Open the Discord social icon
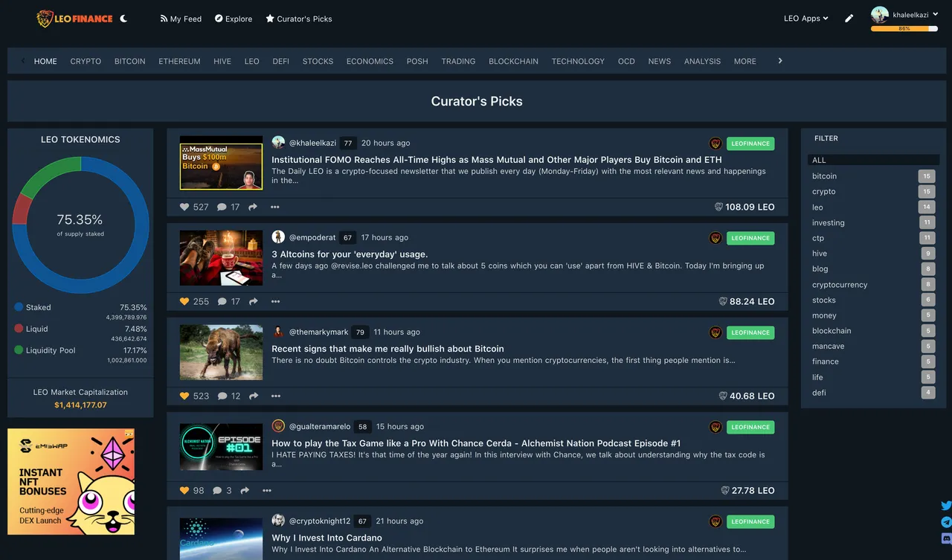This screenshot has width=952, height=560. pyautogui.click(x=946, y=538)
